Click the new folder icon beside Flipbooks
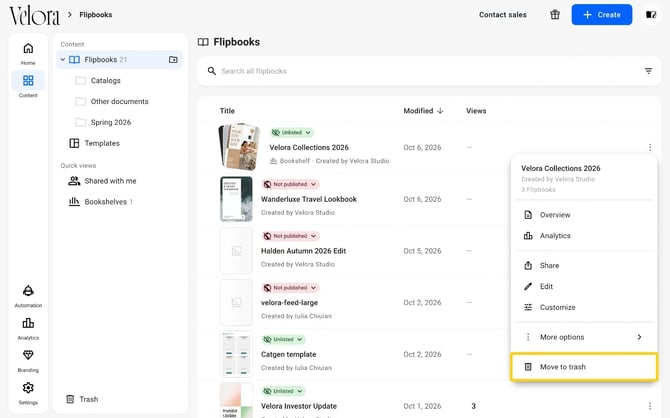670x418 pixels. tap(173, 59)
